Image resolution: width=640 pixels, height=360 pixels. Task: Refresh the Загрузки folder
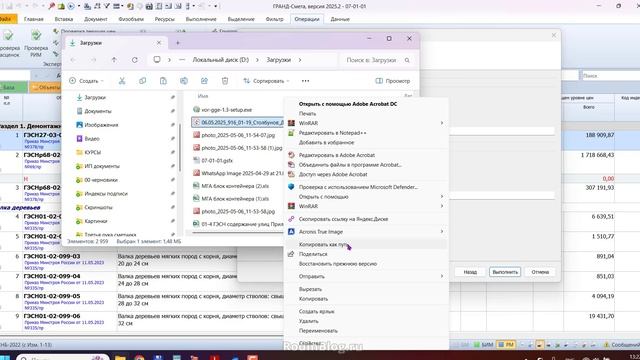[x=135, y=60]
